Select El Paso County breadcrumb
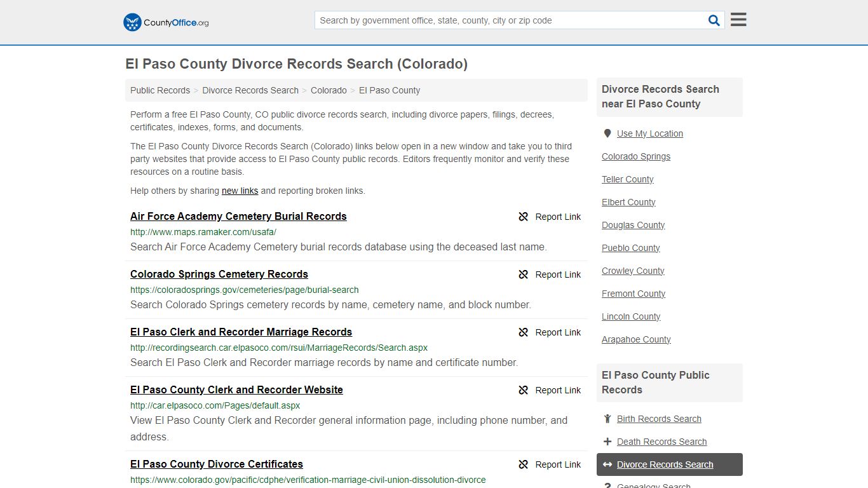Screen dimensions: 868x488 tap(390, 90)
